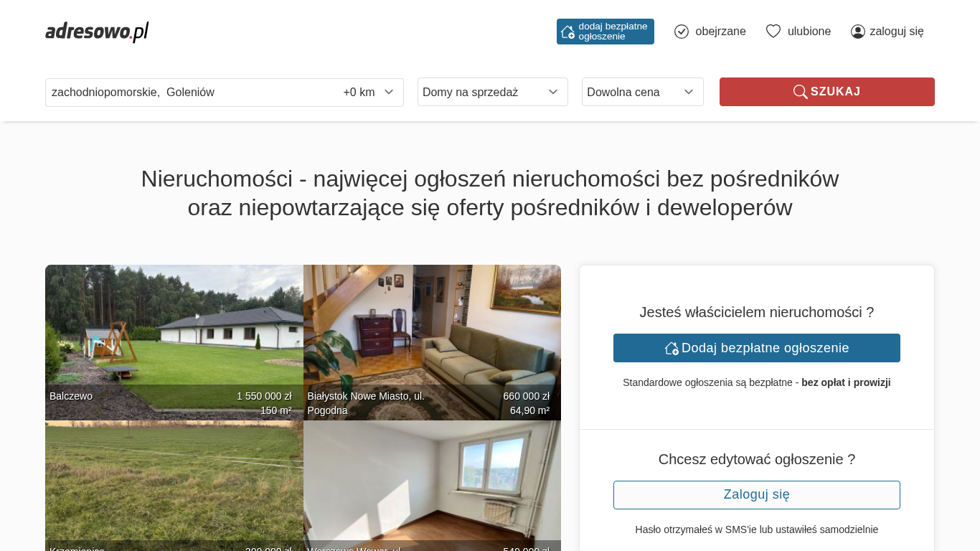This screenshot has height=551, width=980.
Task: Click the 1 550 000 zł price label
Action: 264,396
